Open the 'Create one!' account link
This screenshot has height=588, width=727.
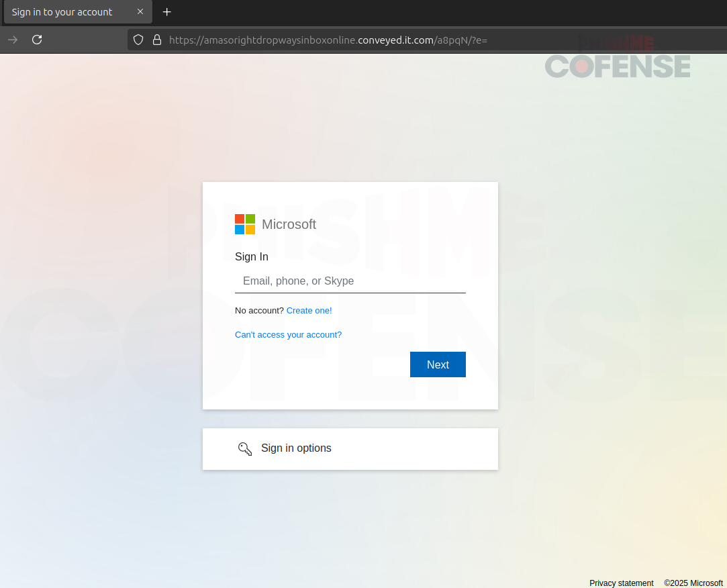click(309, 311)
